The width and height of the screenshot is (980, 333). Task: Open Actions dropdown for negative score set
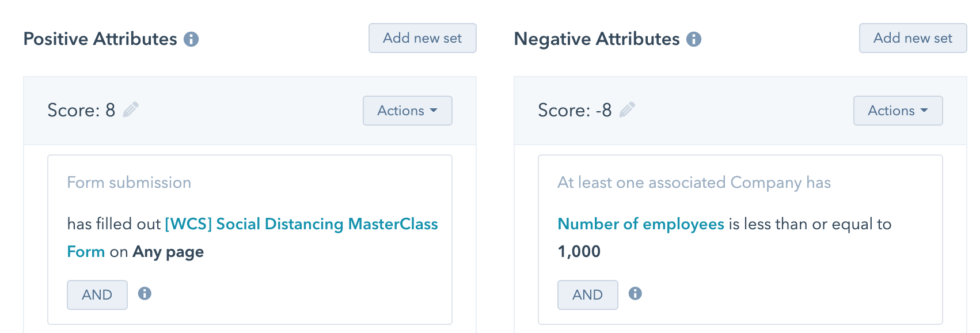(898, 111)
